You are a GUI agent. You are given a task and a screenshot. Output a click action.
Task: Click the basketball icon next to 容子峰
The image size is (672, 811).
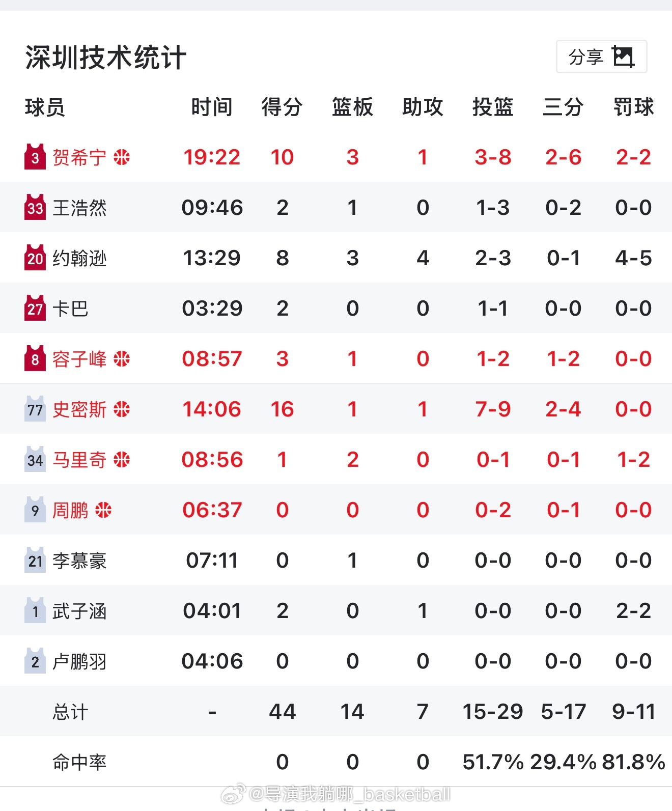[122, 359]
